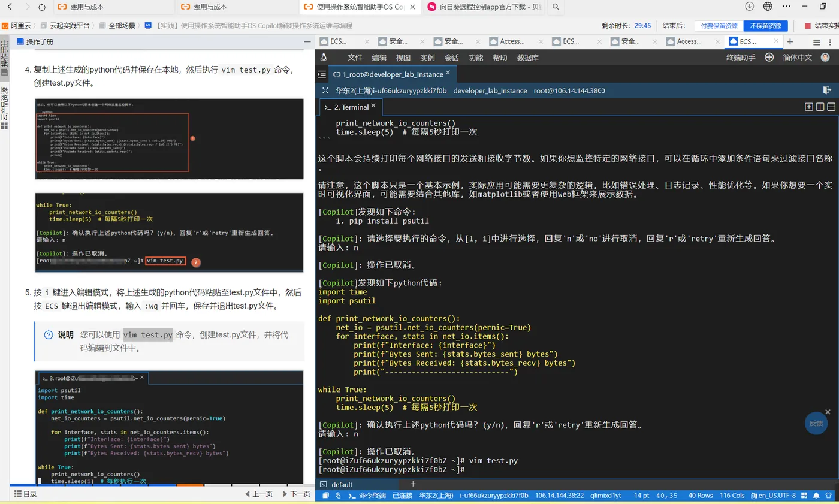Click the 结束实验 button
This screenshot has height=504, width=839.
[822, 26]
